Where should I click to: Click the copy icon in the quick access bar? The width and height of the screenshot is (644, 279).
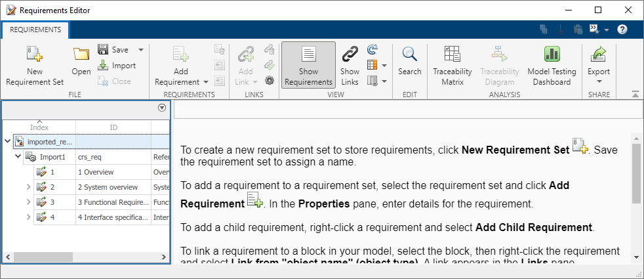[544, 29]
